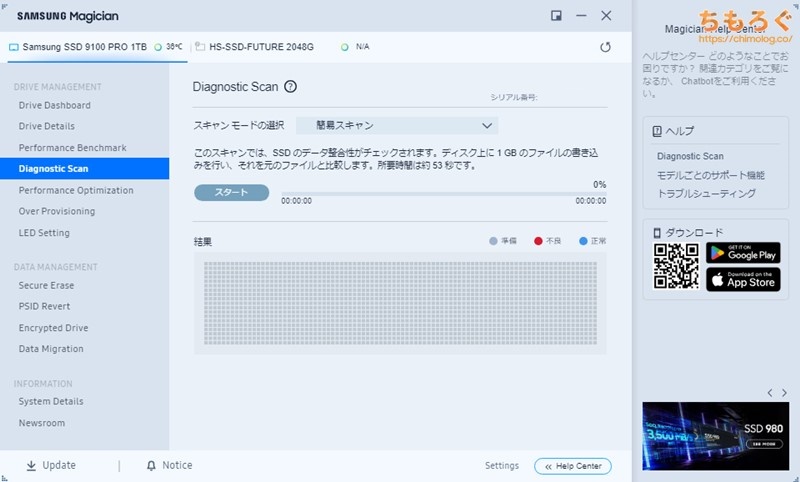Open System Details
Image resolution: width=800 pixels, height=482 pixels.
51,401
